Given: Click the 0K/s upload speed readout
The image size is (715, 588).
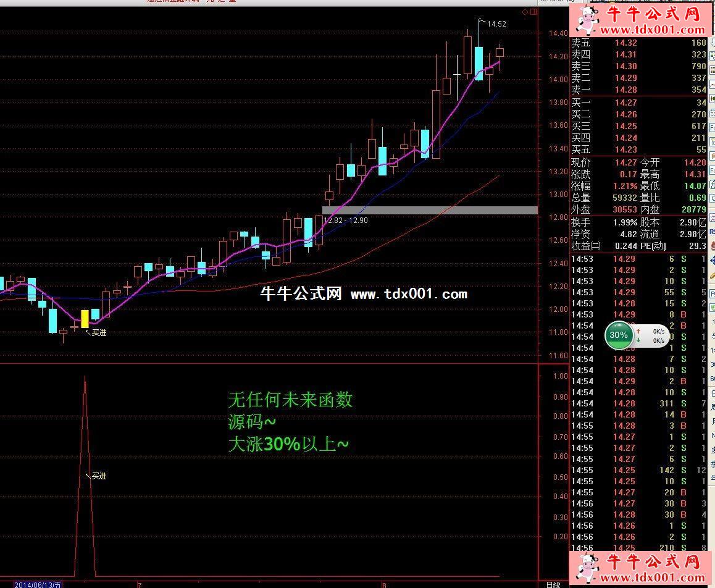Looking at the screenshot, I should pos(658,332).
